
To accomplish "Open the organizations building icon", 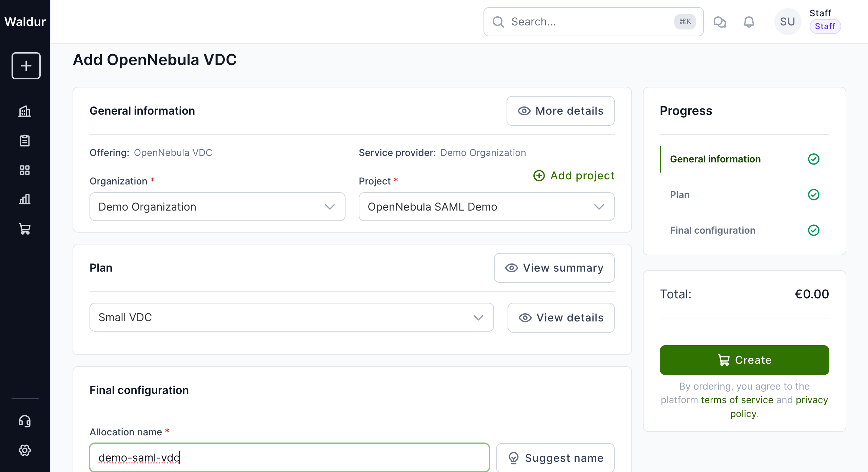I will coord(25,111).
